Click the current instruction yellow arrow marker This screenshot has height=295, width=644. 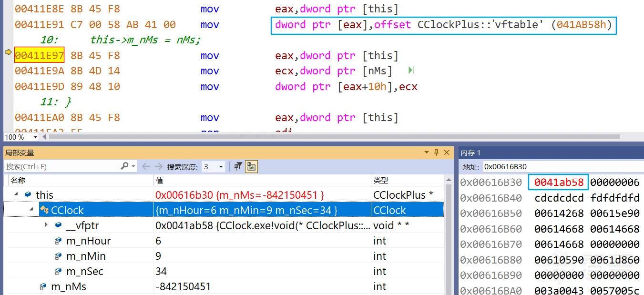tap(8, 52)
